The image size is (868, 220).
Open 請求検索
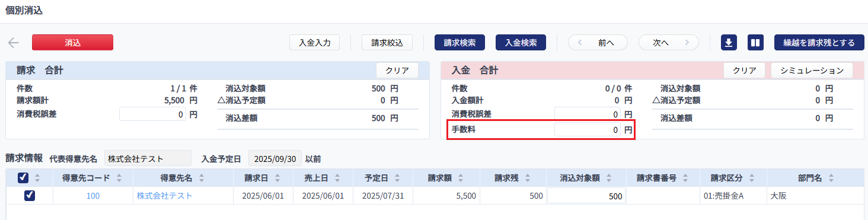tap(459, 42)
